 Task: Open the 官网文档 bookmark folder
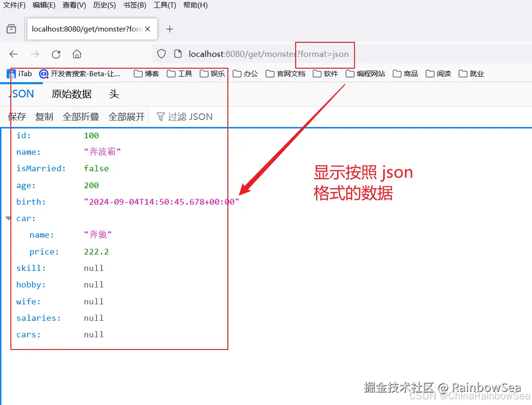[x=285, y=73]
